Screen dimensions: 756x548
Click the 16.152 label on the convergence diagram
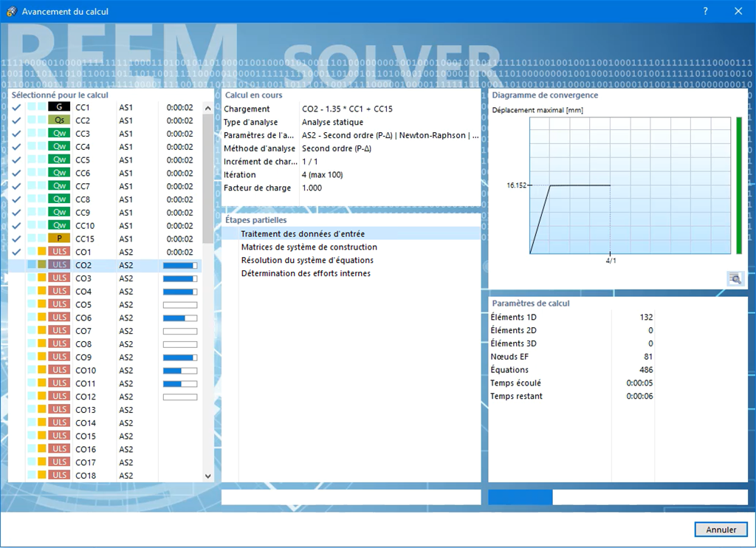pos(516,185)
